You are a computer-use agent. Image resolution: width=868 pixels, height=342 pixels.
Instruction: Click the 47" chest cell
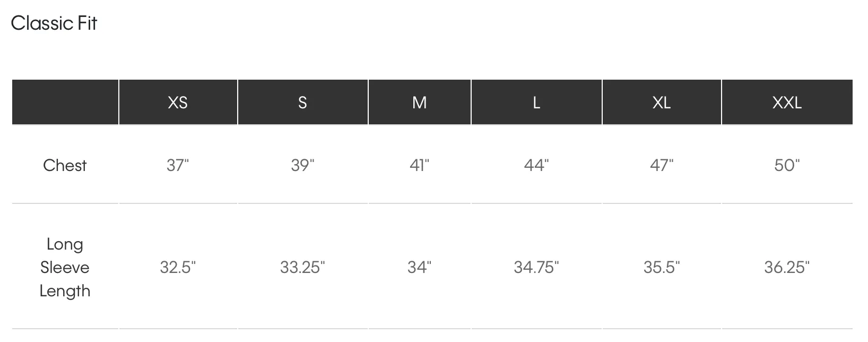click(662, 165)
